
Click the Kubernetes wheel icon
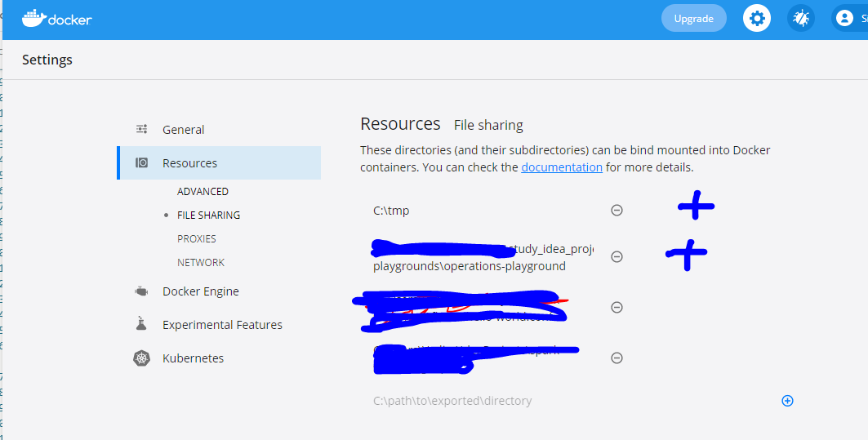pos(142,358)
